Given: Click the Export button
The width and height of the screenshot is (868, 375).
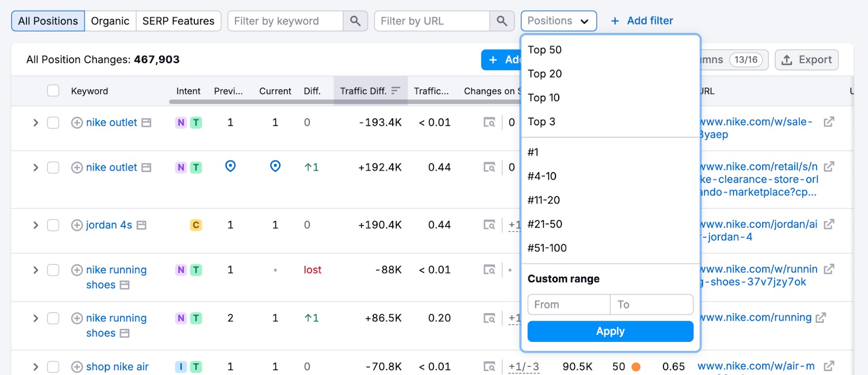Looking at the screenshot, I should (806, 60).
